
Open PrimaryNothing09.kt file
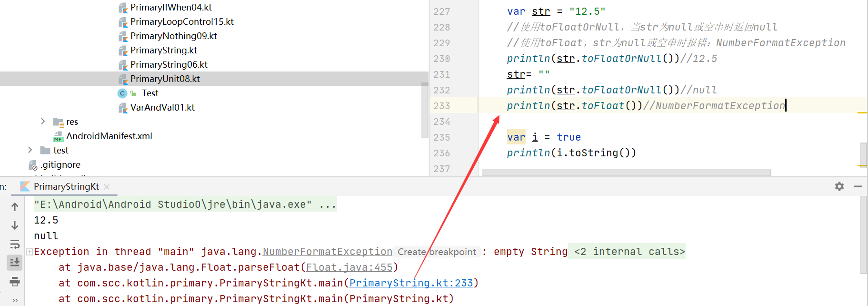174,36
